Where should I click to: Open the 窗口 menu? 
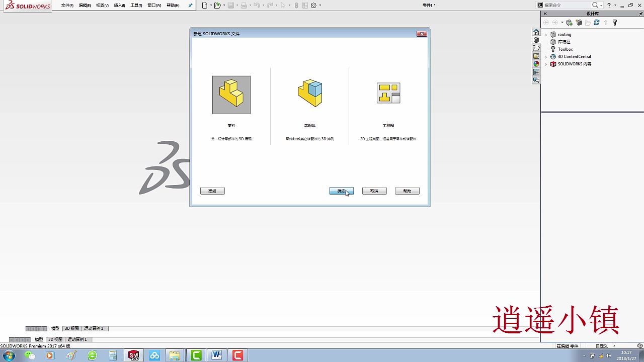tap(154, 6)
